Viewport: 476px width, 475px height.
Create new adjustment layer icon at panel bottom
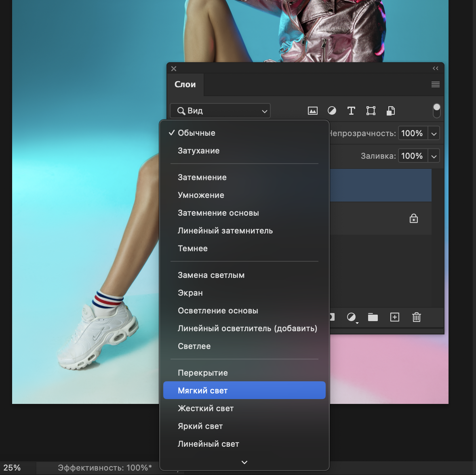352,317
